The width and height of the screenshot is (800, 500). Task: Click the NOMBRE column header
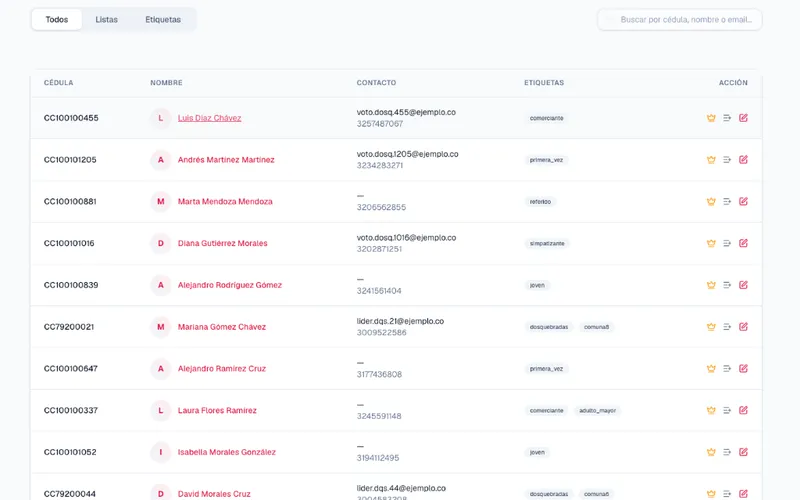point(166,83)
